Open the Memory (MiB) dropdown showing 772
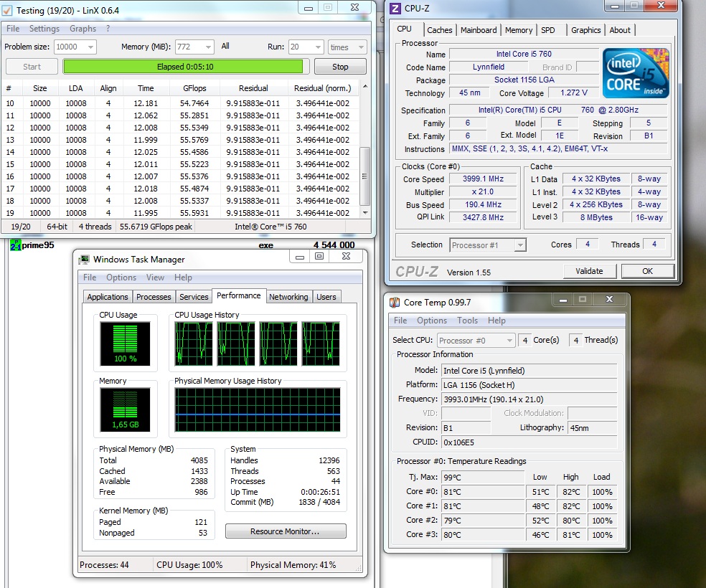 coord(207,47)
